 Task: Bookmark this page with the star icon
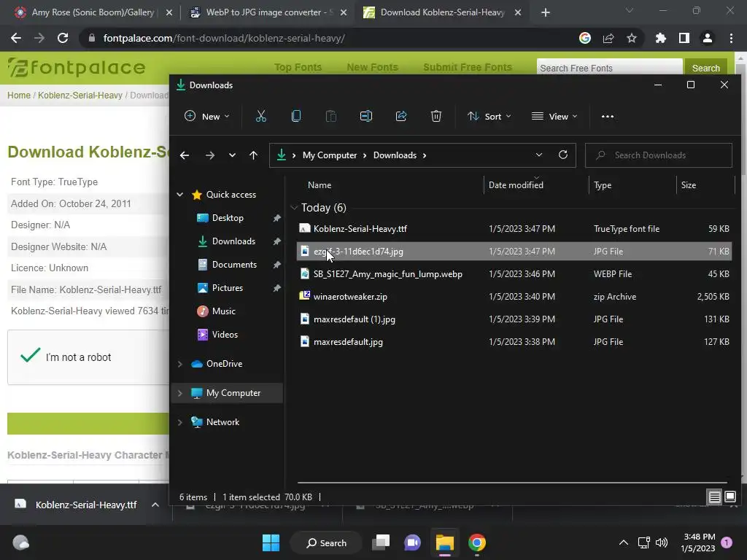coord(631,38)
